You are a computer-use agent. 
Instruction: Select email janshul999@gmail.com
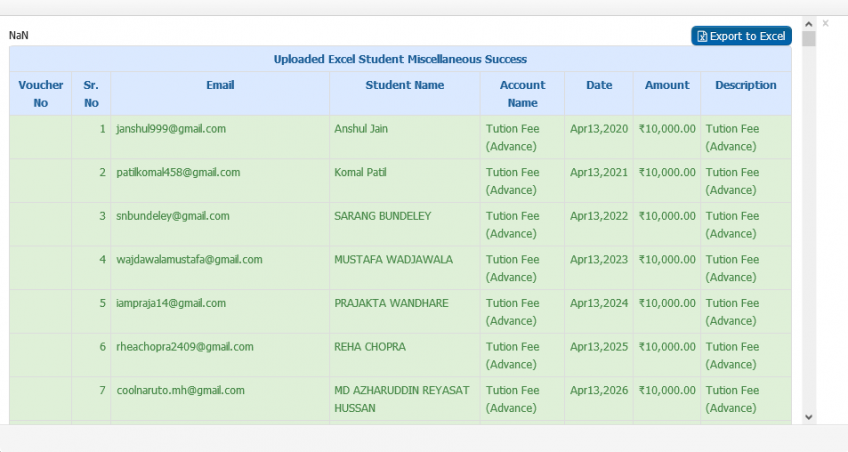point(171,129)
